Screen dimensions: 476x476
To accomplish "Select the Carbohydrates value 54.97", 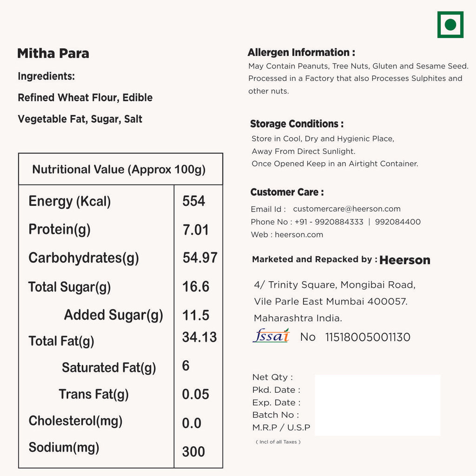I will tap(200, 258).
